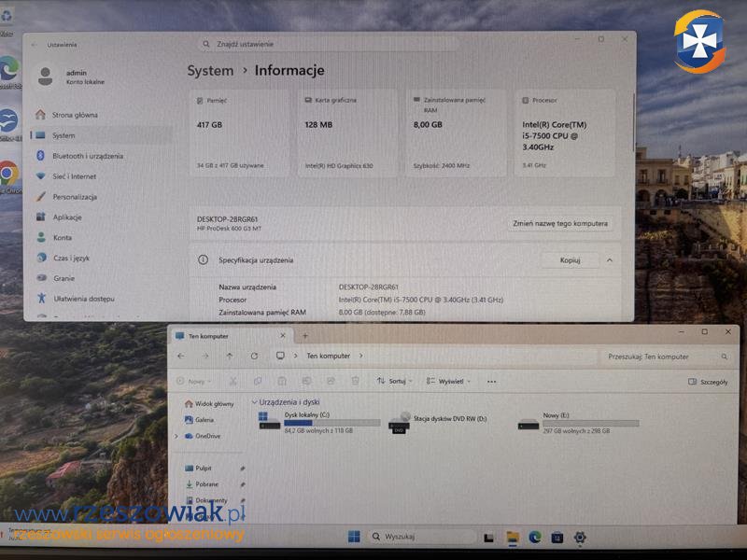Collapse the Specyfikacja urządzenia section
The width and height of the screenshot is (747, 560).
610,260
